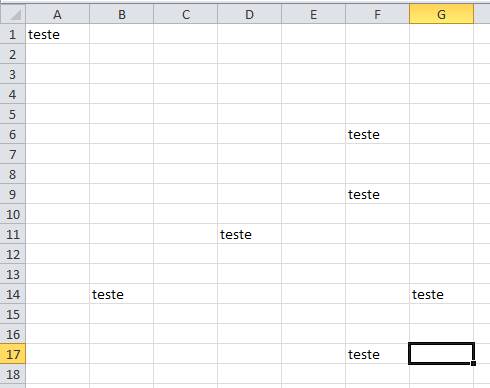The height and width of the screenshot is (388, 490).
Task: Select row 1 header
Action: coord(13,34)
